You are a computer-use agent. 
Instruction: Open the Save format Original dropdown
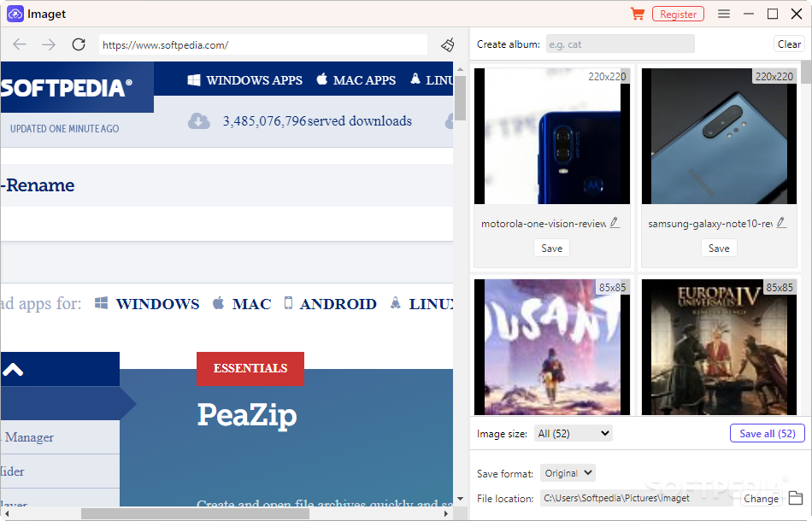568,473
